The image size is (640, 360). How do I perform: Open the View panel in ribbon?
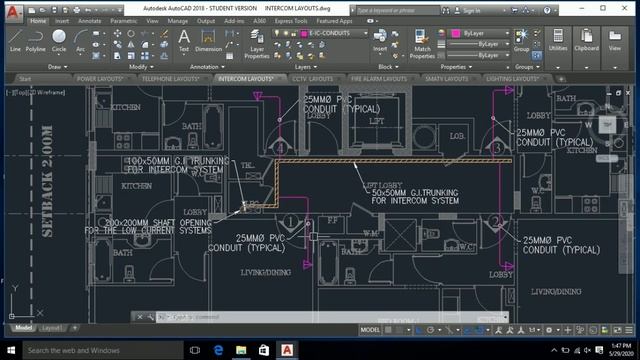point(615,40)
